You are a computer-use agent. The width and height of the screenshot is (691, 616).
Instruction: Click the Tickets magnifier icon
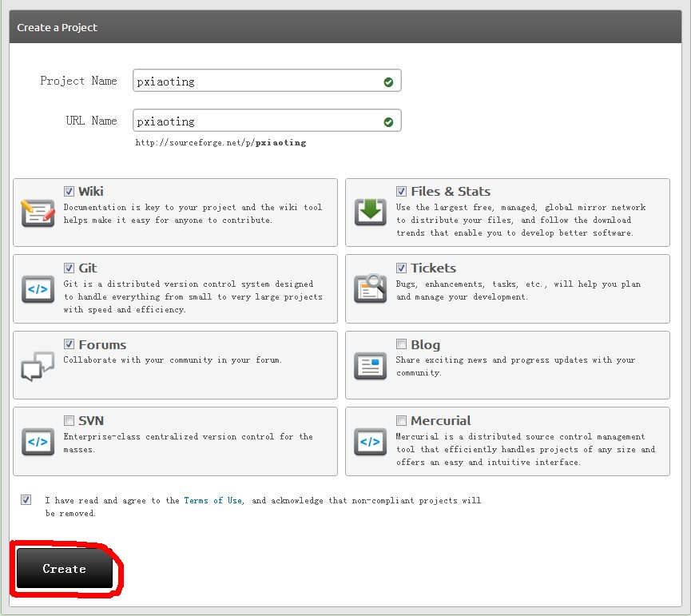370,288
